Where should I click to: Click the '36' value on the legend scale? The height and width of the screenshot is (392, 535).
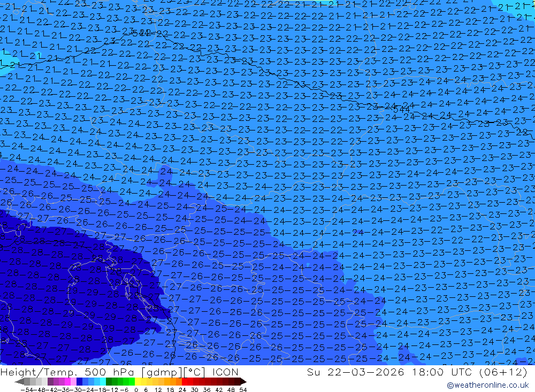click(x=207, y=390)
